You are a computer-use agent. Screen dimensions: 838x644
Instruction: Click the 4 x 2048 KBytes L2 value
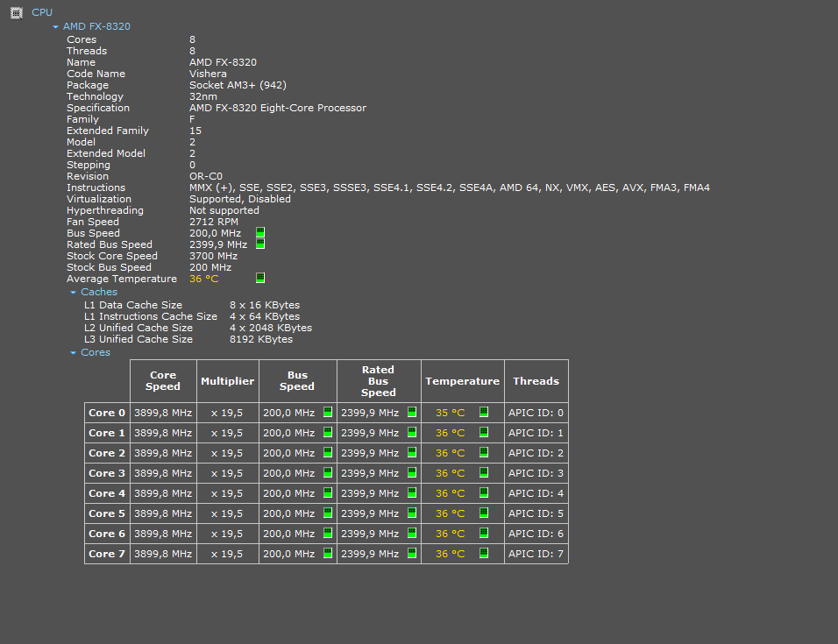(x=271, y=328)
